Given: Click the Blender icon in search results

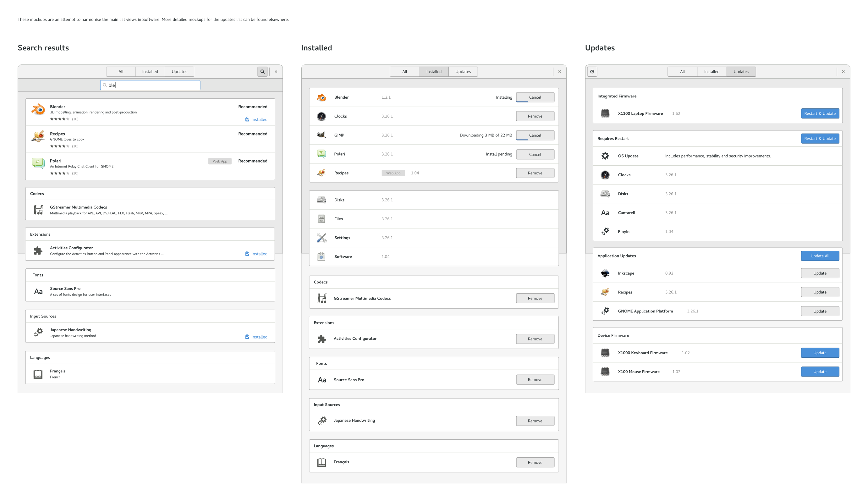Looking at the screenshot, I should (38, 110).
